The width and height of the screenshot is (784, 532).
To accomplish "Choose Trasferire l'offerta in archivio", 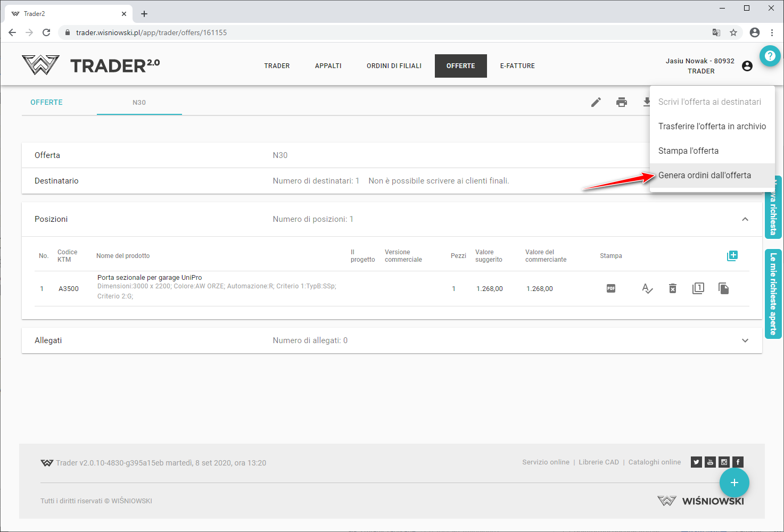I will [x=712, y=126].
